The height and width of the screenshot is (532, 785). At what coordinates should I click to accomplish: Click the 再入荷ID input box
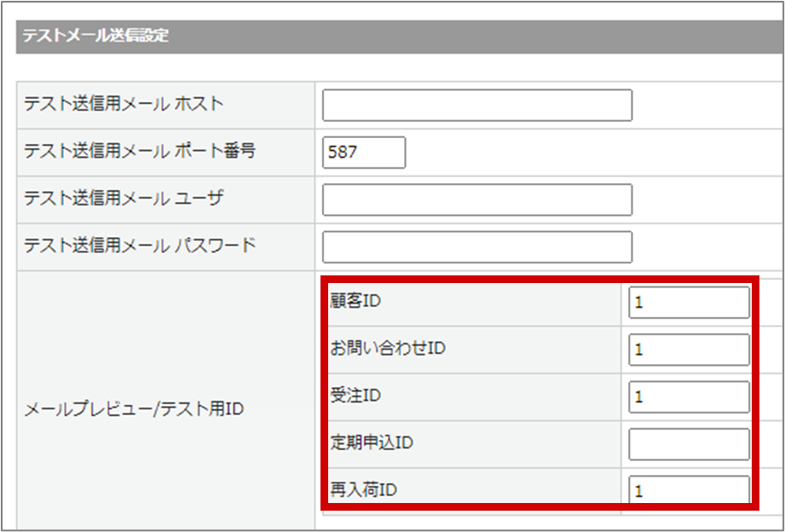click(x=689, y=490)
